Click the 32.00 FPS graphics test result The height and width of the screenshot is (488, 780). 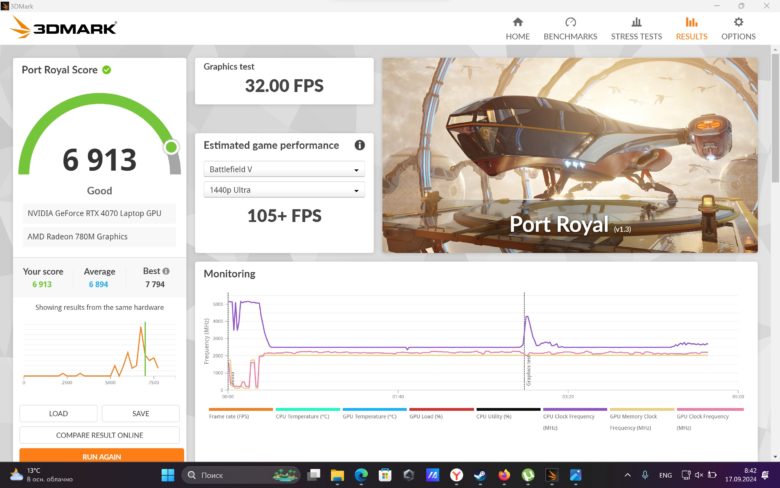pos(284,86)
